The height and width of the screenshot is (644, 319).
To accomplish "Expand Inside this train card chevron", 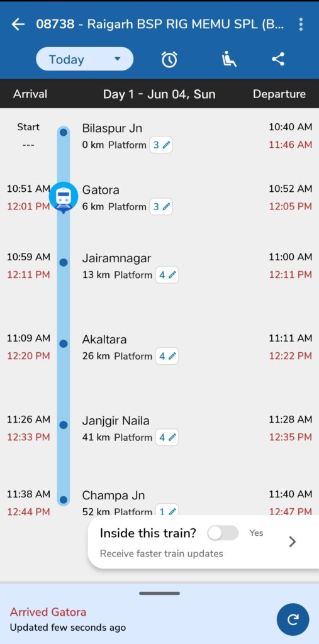I will (x=293, y=541).
